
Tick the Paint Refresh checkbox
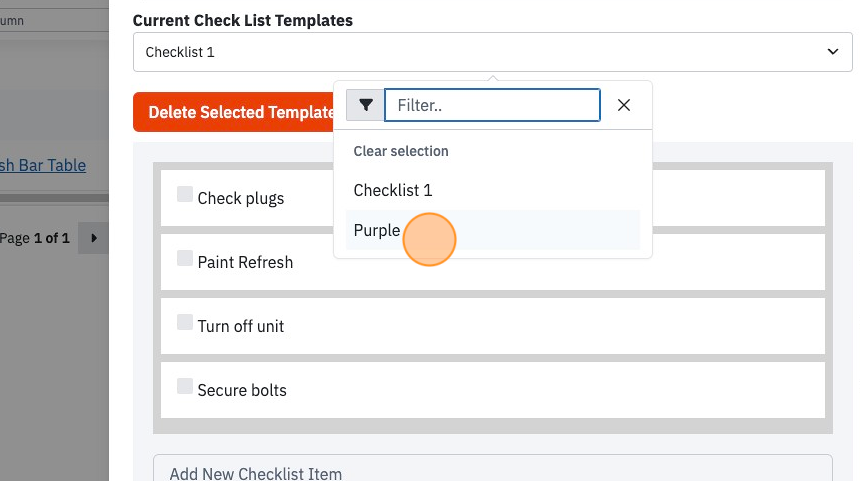coord(185,258)
